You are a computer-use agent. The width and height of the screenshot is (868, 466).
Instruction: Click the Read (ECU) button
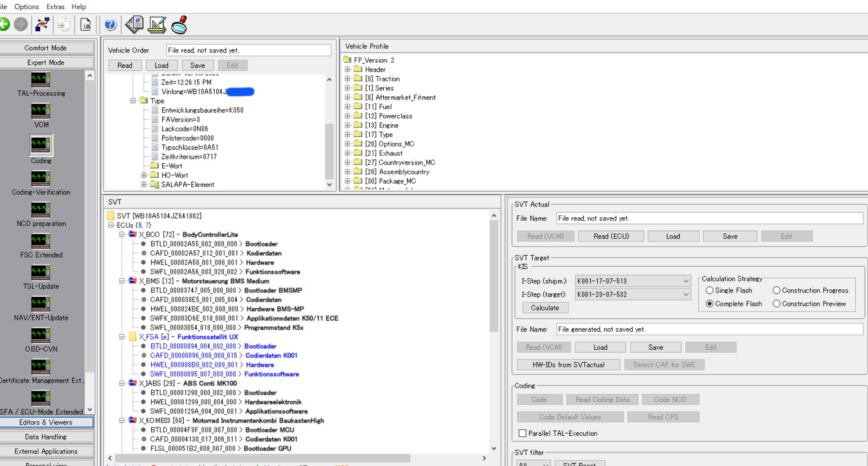(611, 236)
